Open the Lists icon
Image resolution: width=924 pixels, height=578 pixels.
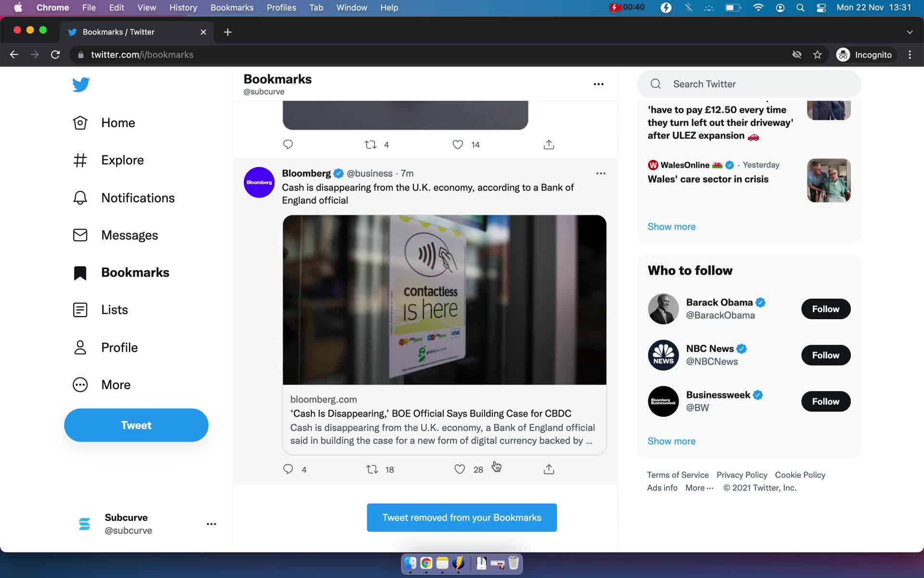80,310
